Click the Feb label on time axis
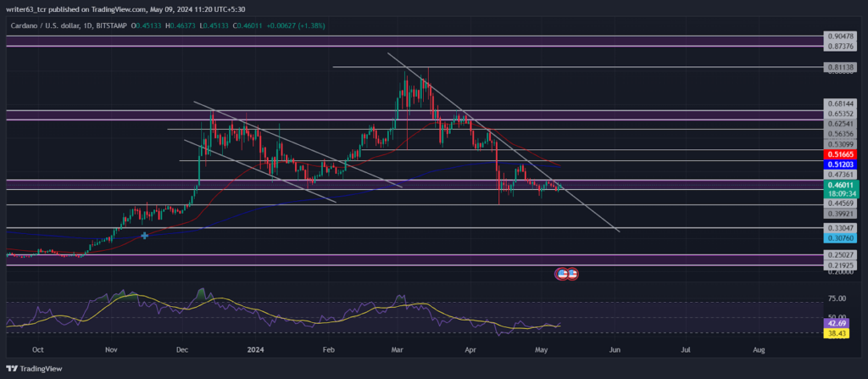 329,349
